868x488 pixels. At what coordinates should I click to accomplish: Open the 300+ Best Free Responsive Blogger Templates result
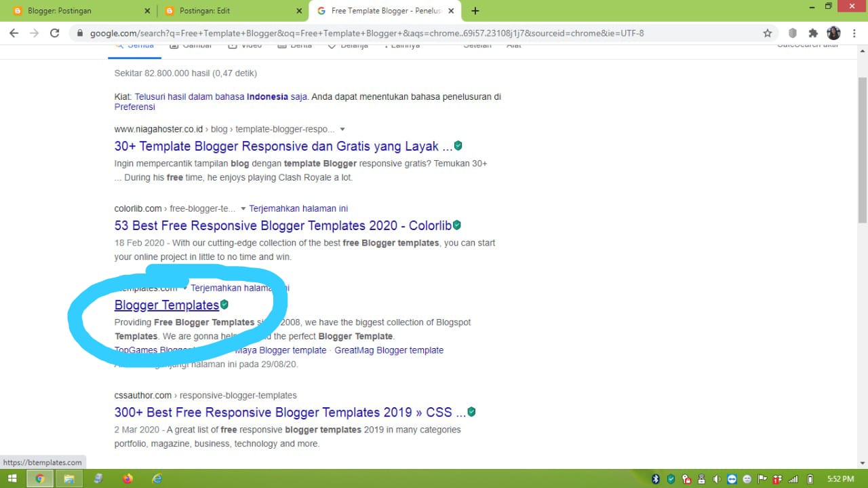(x=290, y=412)
